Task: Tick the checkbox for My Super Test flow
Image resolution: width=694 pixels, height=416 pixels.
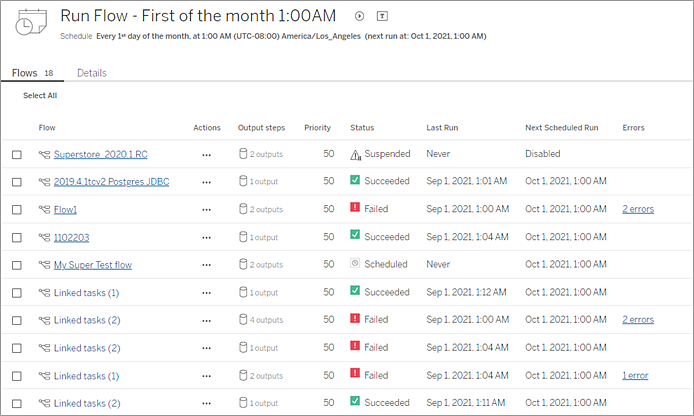Action: [x=16, y=265]
